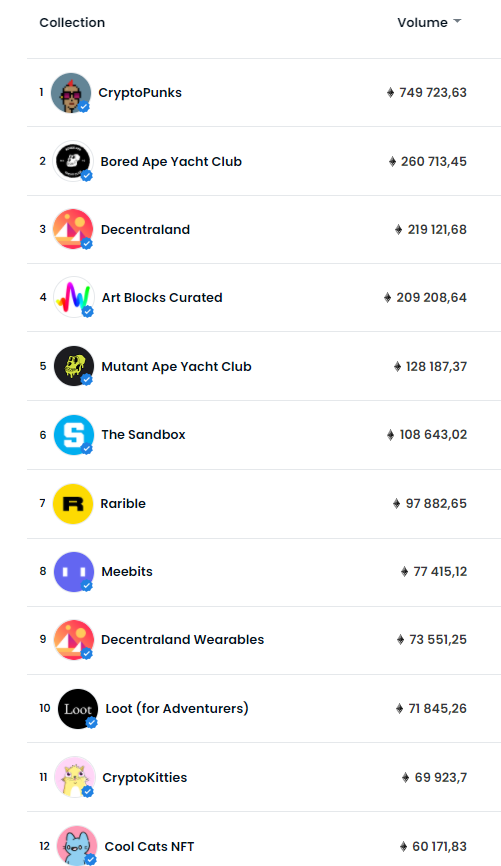Click Loot (for Adventurers) collection name
Viewport: 501px width, 866px height.
coord(177,709)
